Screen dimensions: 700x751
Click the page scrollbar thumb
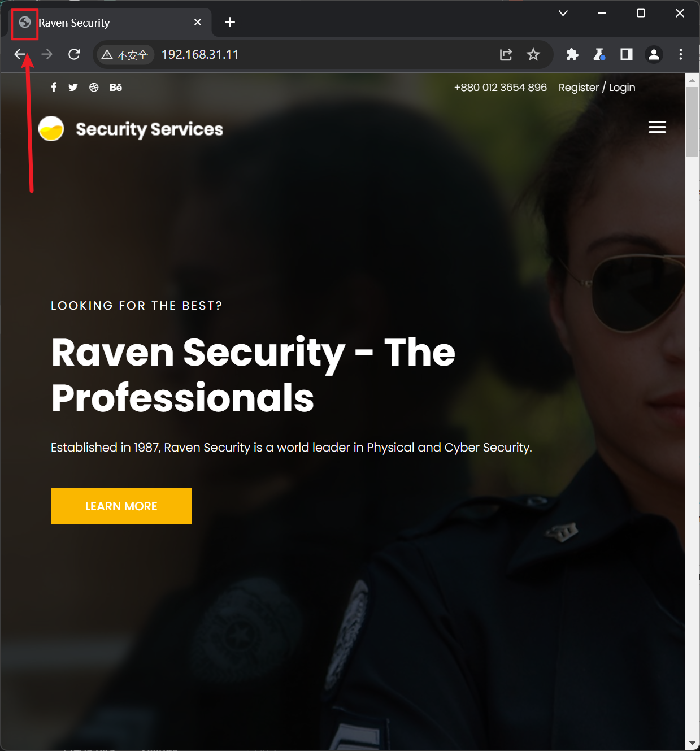[692, 122]
